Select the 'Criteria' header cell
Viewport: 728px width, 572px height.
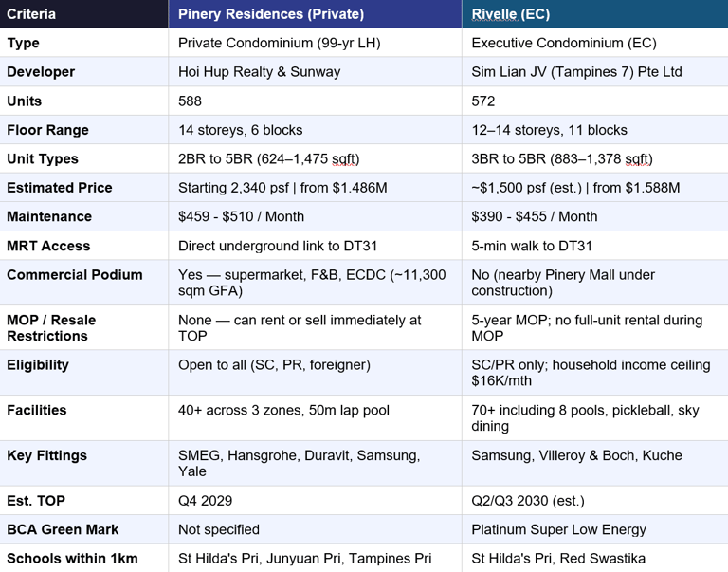point(84,13)
